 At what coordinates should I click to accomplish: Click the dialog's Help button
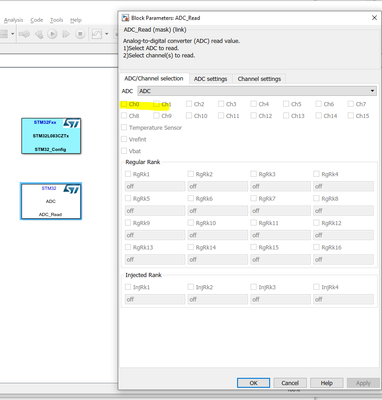click(327, 383)
